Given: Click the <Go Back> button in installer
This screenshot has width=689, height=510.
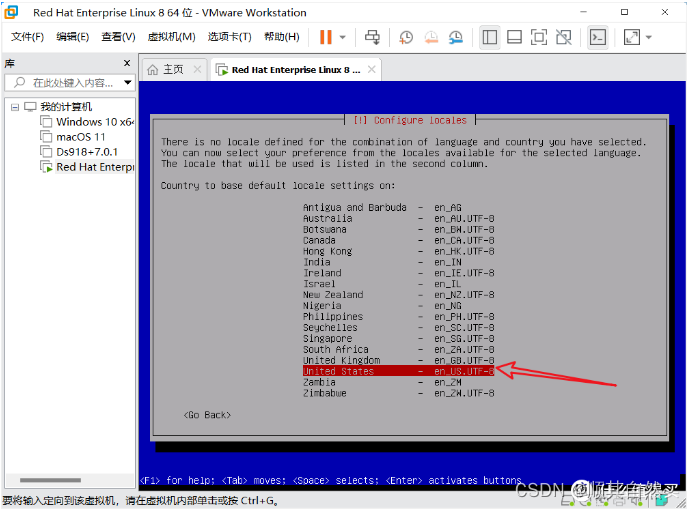Looking at the screenshot, I should (x=207, y=415).
